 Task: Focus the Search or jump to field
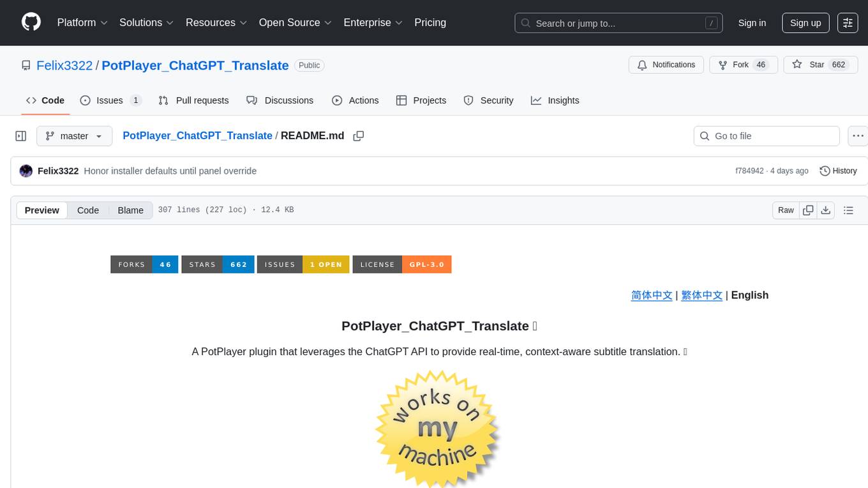click(x=618, y=23)
